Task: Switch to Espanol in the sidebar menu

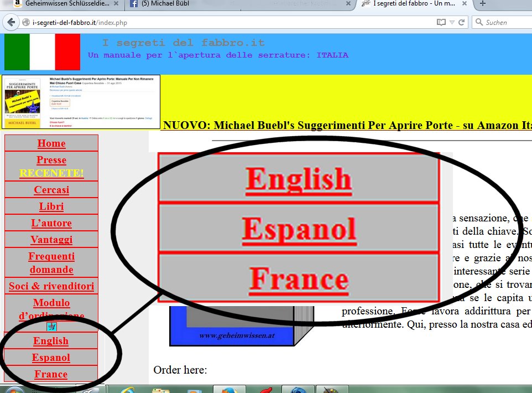Action: pyautogui.click(x=51, y=358)
